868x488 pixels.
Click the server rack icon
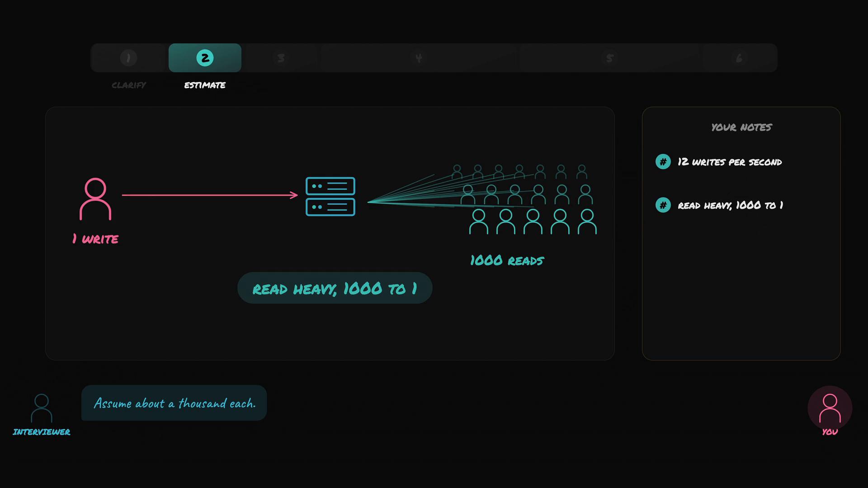click(330, 197)
